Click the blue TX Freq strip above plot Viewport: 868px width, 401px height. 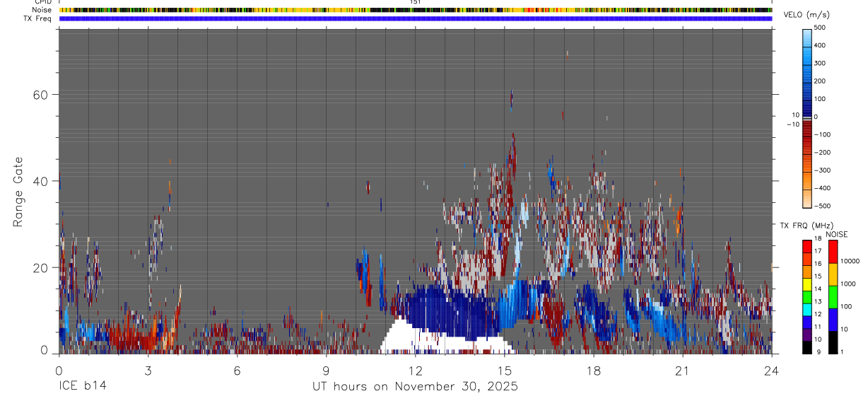pos(416,18)
